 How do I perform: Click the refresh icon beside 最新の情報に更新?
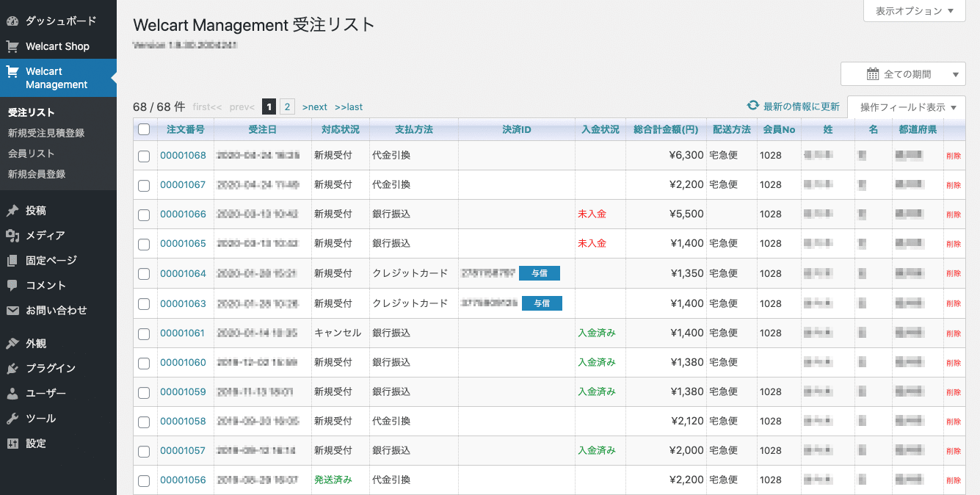point(753,106)
